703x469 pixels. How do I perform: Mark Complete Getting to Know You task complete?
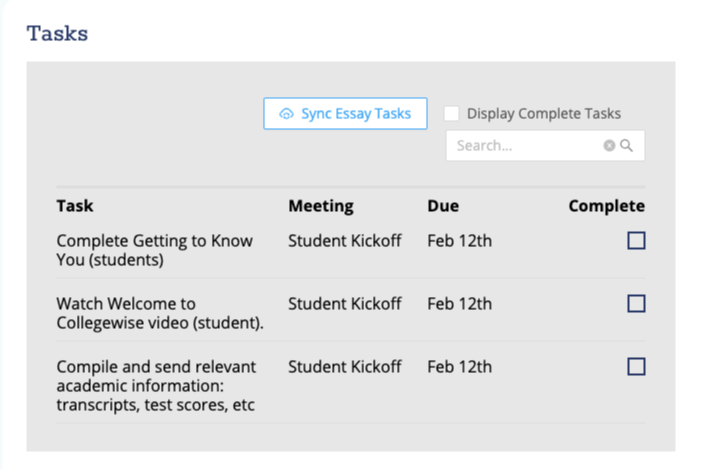[x=636, y=241]
